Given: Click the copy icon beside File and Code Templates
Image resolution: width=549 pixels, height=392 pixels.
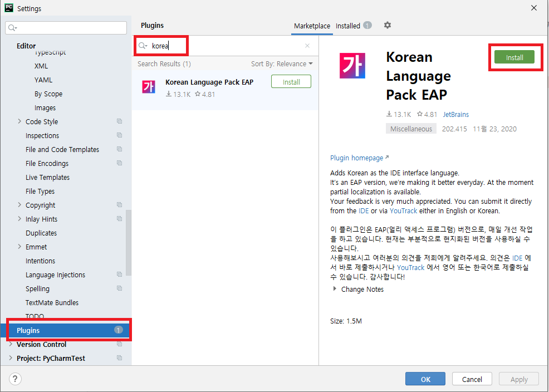Looking at the screenshot, I should [119, 149].
